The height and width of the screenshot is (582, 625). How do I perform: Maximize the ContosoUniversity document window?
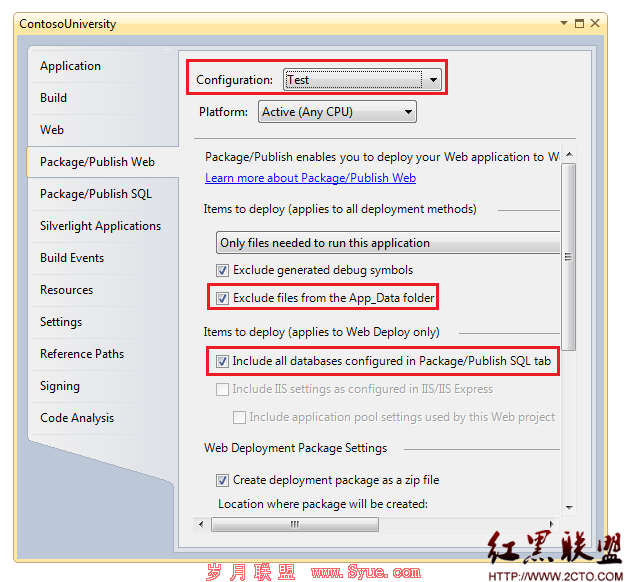(x=580, y=23)
